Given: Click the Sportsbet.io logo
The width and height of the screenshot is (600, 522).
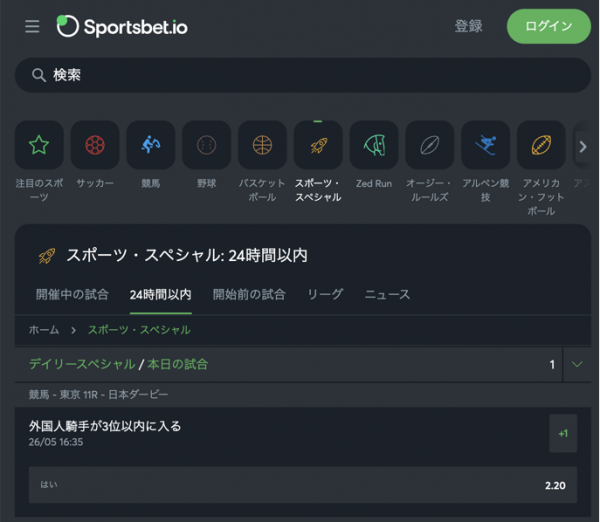Looking at the screenshot, I should [122, 26].
